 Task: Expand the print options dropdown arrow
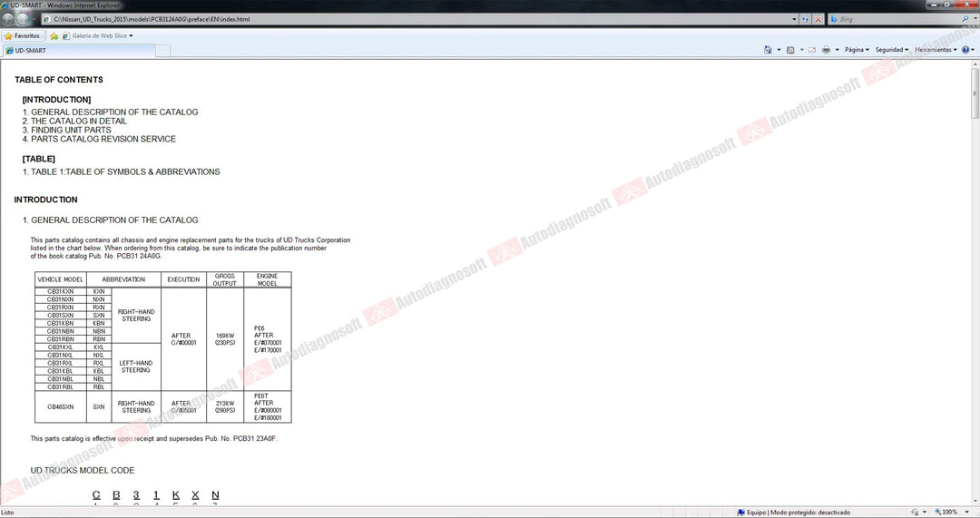(837, 49)
